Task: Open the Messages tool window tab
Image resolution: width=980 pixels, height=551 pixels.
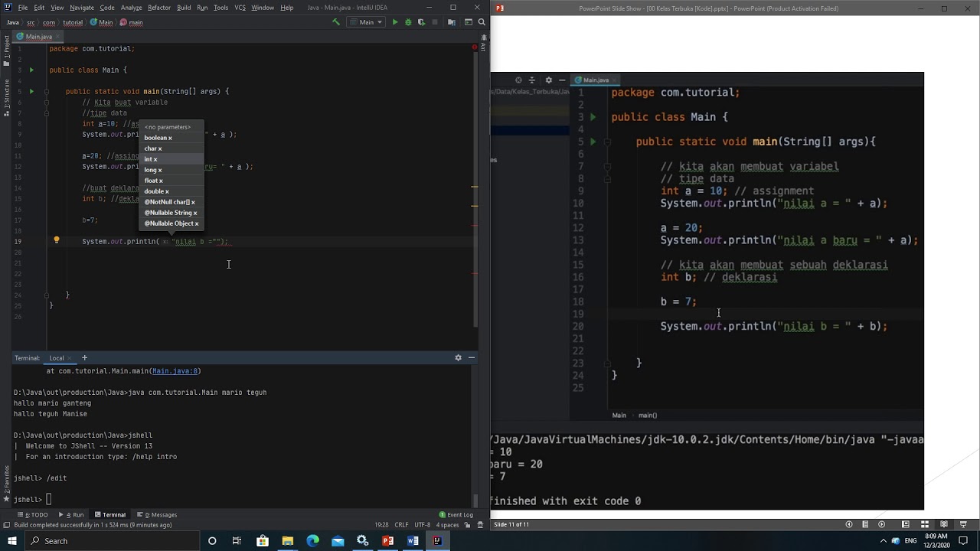Action: pos(157,515)
